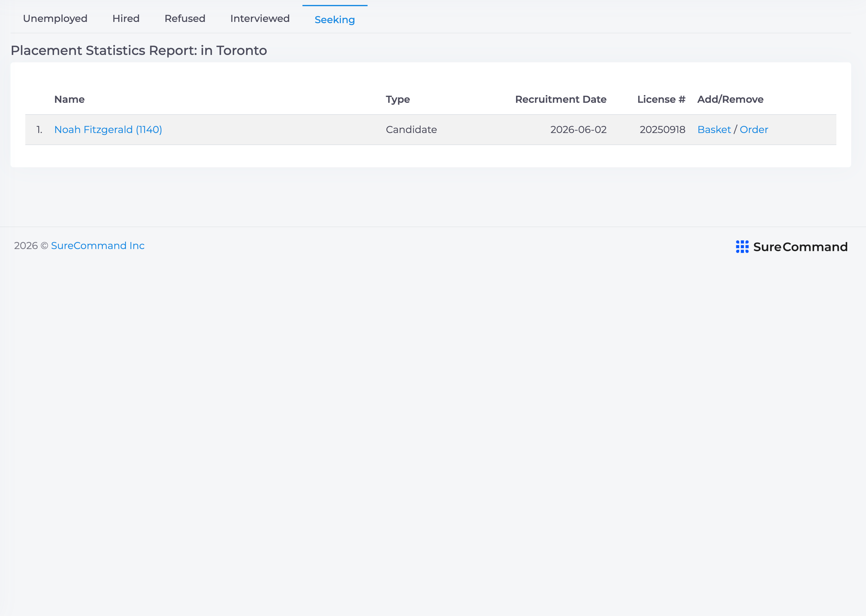Click the SureCommand grid logo icon
The height and width of the screenshot is (616, 866).
(742, 247)
